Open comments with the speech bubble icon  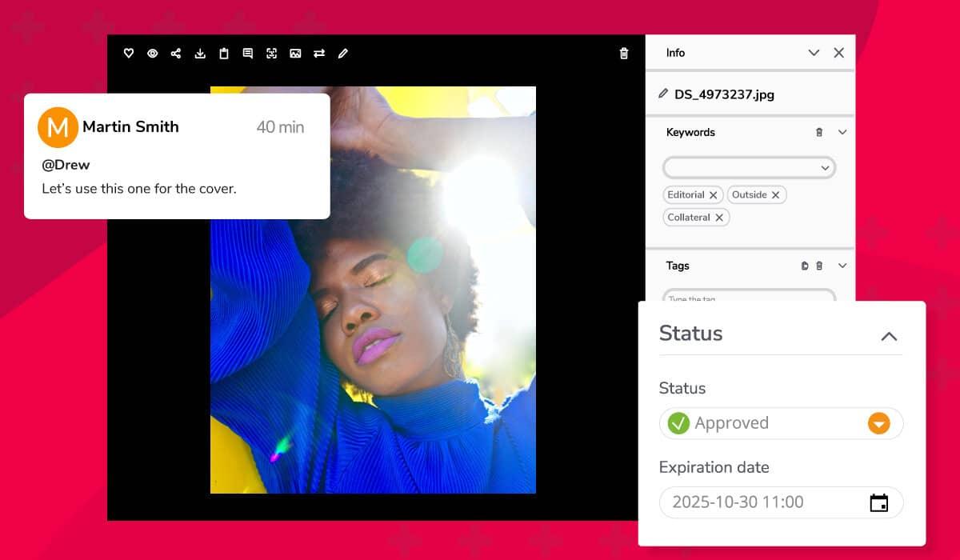point(248,54)
